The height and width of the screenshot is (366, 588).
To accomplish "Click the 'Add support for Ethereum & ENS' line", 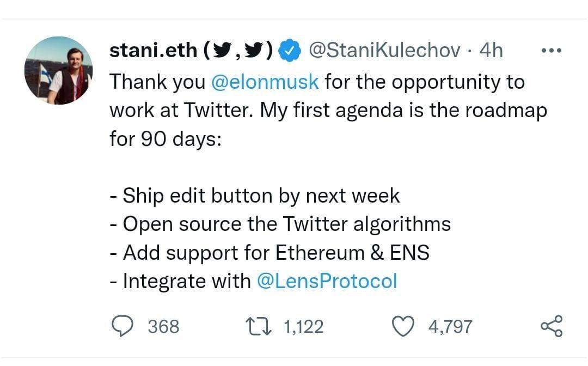I will [x=269, y=253].
